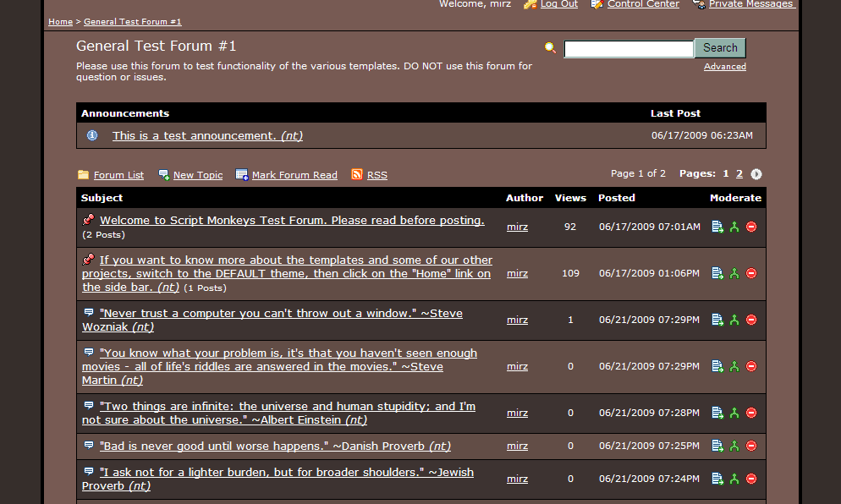Click merge icon for Danish Proverb topic

[x=734, y=446]
